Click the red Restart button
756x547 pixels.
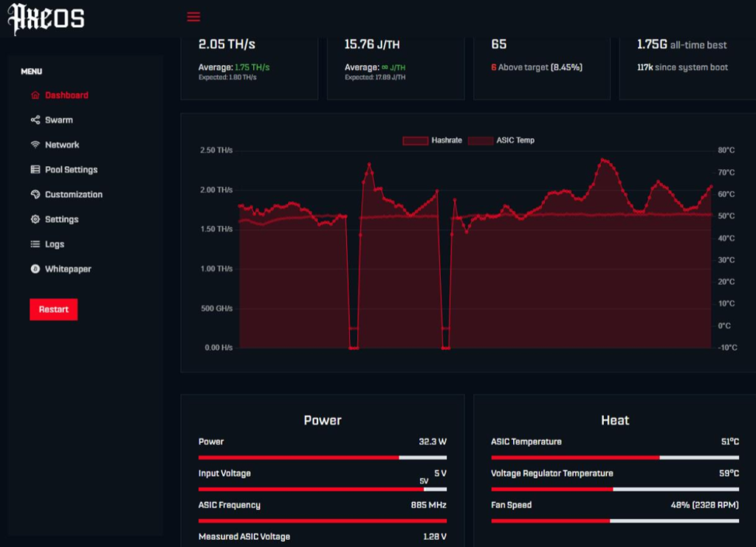[x=53, y=309]
